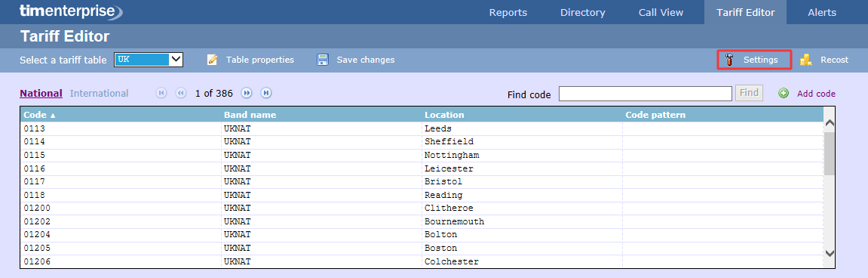This screenshot has width=868, height=278.
Task: Go to previous page arrow icon
Action: click(x=181, y=93)
